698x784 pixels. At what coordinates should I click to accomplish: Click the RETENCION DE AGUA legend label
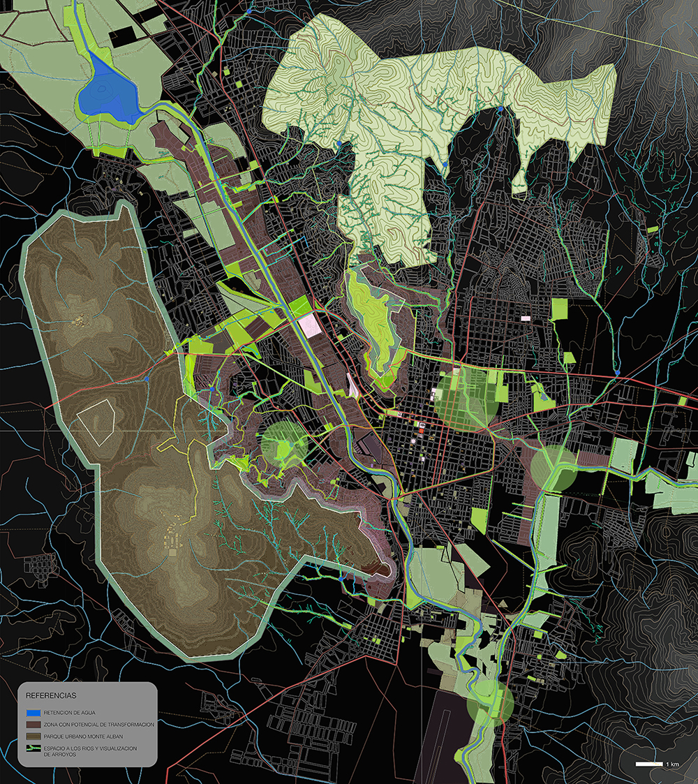tap(69, 713)
